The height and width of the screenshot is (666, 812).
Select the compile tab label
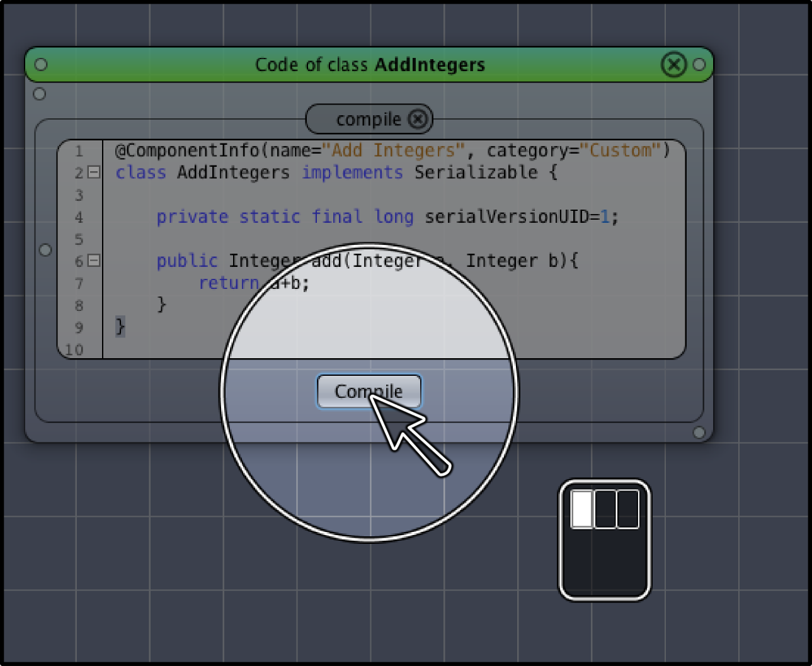(x=369, y=120)
